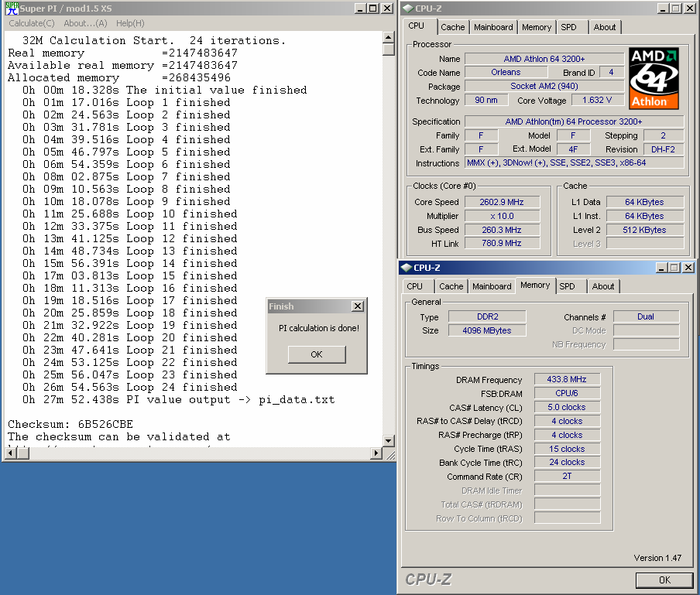The width and height of the screenshot is (700, 595).
Task: Click the DRAM Frequency value '433.8 MHz'
Action: (x=567, y=379)
